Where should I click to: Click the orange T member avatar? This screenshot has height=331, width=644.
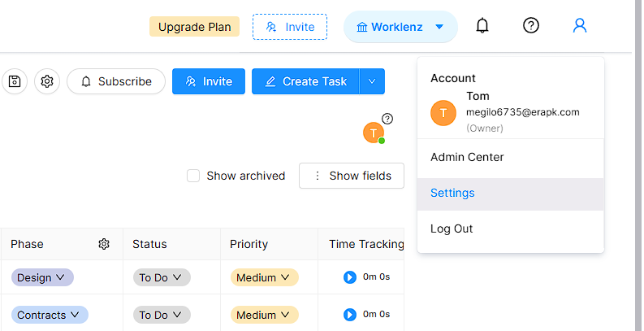373,133
